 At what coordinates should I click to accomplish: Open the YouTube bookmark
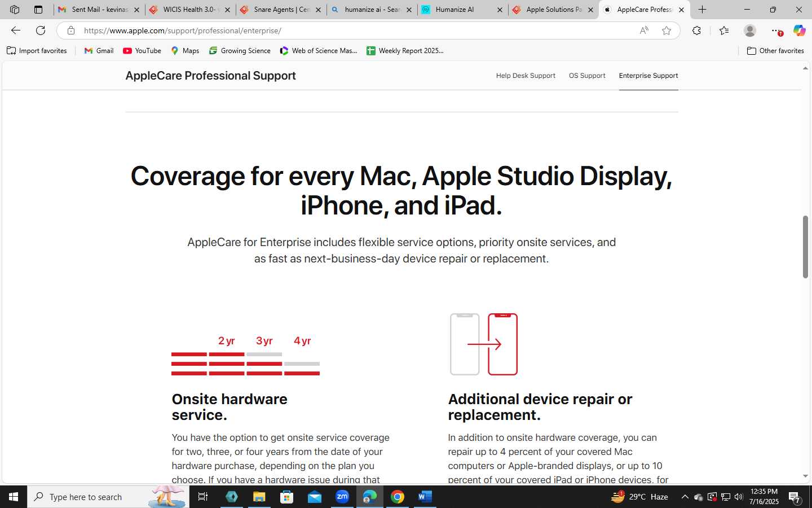click(142, 51)
